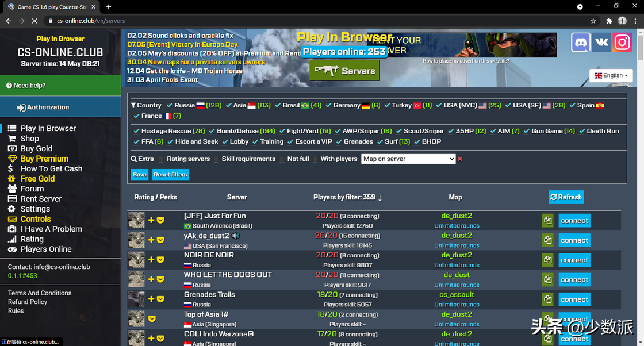Viewport: 644px width, 346px height.
Task: Sort by Players by filter column
Action: click(x=347, y=197)
